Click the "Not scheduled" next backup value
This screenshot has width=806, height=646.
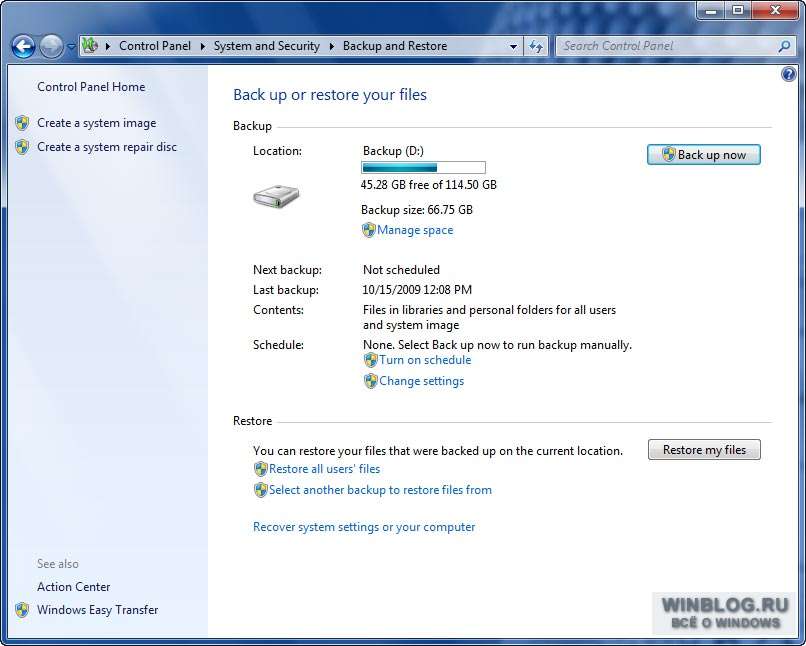(401, 270)
